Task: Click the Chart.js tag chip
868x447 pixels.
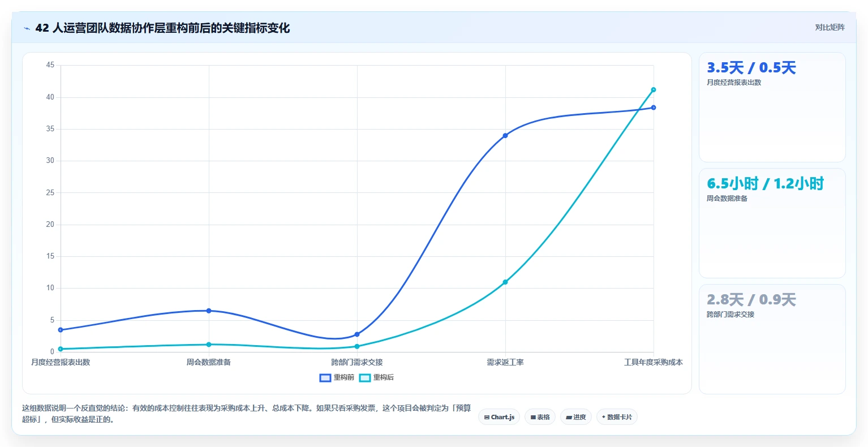Action: pos(499,417)
